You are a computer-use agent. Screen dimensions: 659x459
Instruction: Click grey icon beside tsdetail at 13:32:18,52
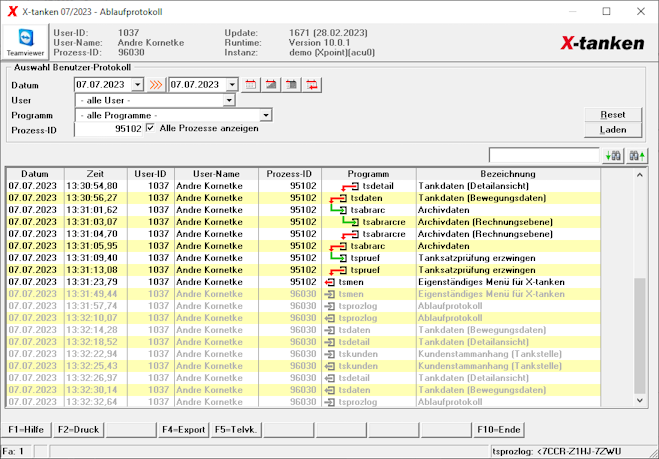pos(330,342)
